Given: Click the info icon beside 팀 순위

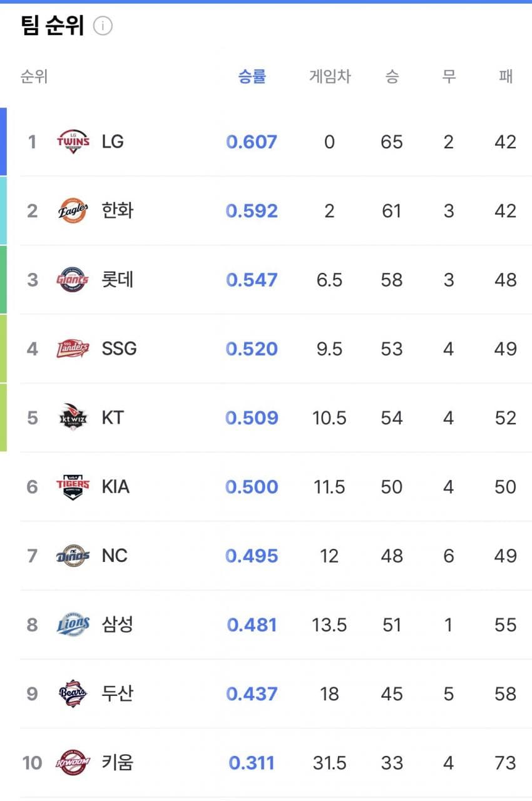Looking at the screenshot, I should coord(103,26).
